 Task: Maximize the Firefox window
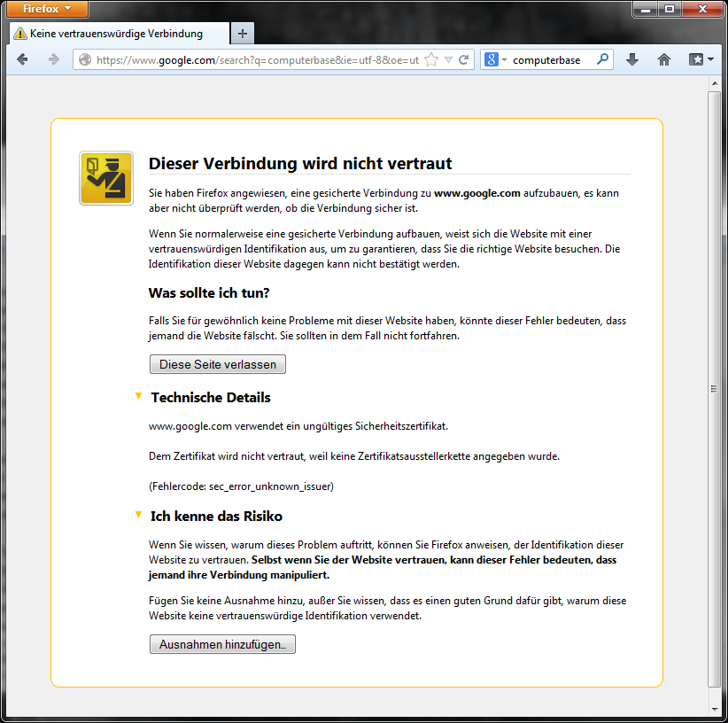pos(669,9)
